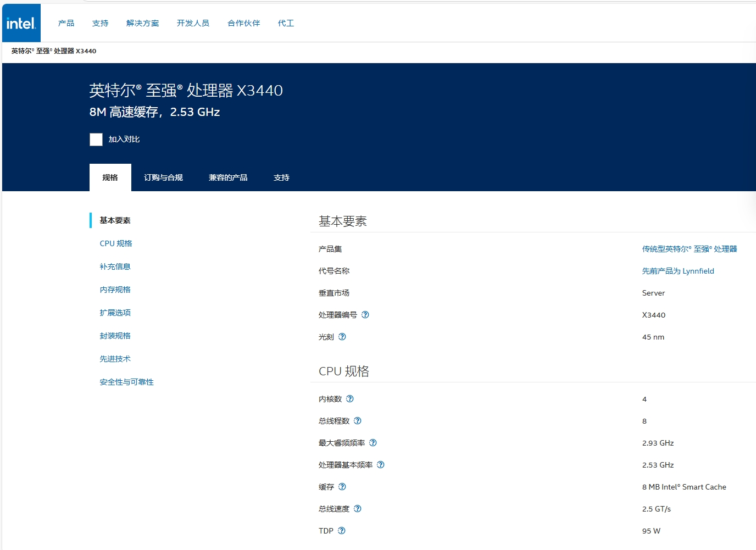Open 先前产品为 Lynnfield link

tap(678, 271)
